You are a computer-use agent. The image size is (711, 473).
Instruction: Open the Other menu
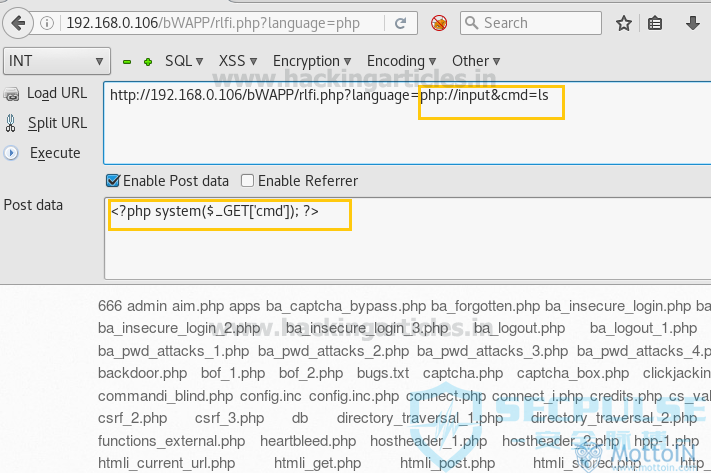tap(476, 61)
